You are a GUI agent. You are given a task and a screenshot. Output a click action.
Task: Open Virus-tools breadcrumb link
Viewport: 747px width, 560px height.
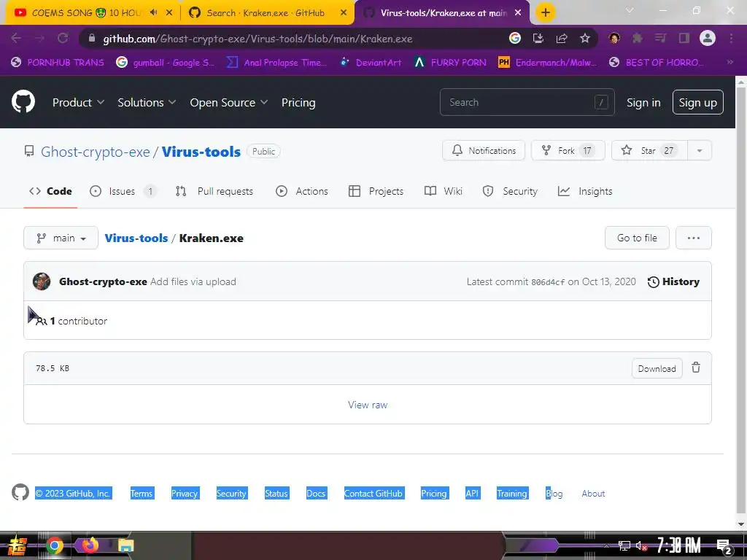[136, 238]
